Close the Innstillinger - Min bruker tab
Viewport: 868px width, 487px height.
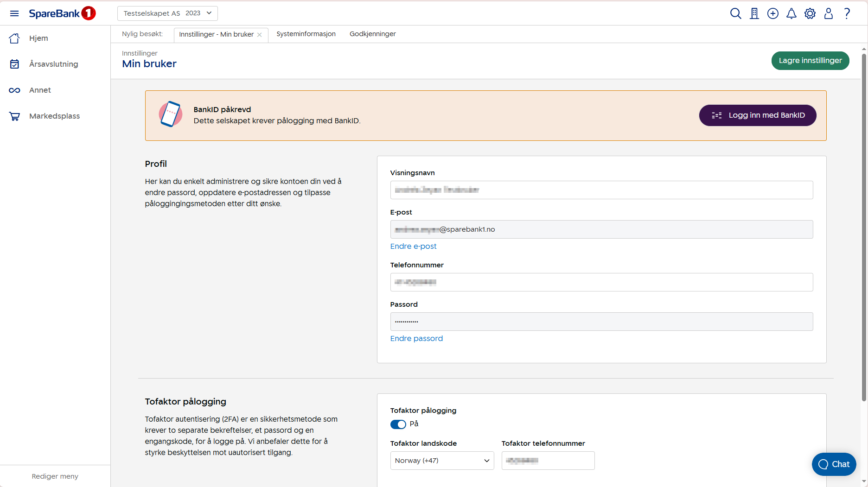pos(260,35)
